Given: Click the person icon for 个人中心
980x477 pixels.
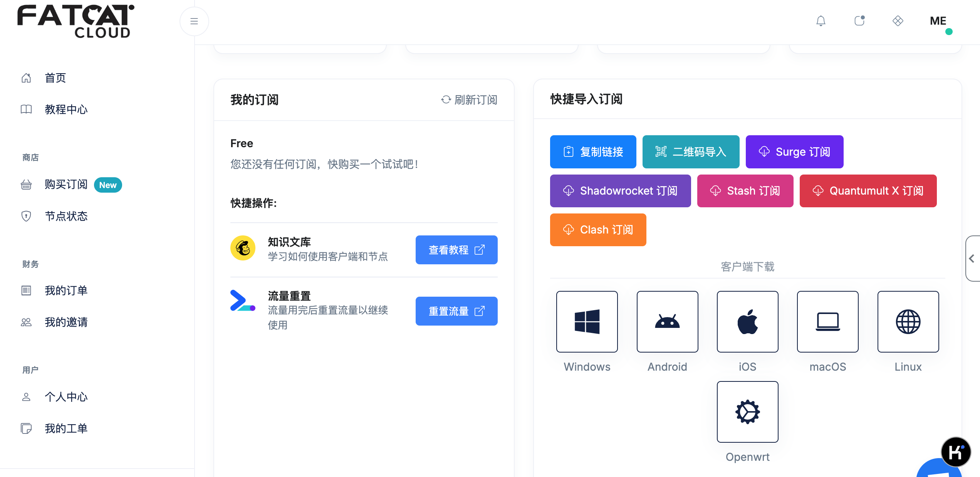Looking at the screenshot, I should (x=26, y=397).
